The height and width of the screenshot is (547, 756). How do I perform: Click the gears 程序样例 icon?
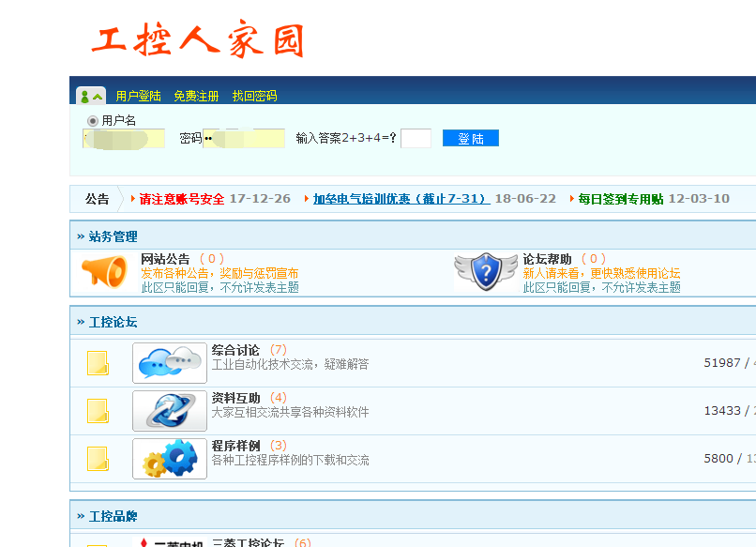tap(169, 459)
